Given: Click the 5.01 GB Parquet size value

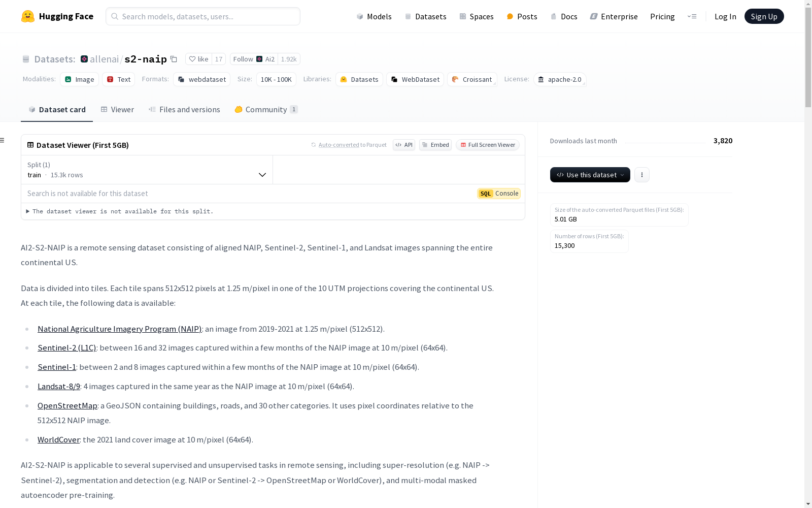Looking at the screenshot, I should click(x=565, y=219).
